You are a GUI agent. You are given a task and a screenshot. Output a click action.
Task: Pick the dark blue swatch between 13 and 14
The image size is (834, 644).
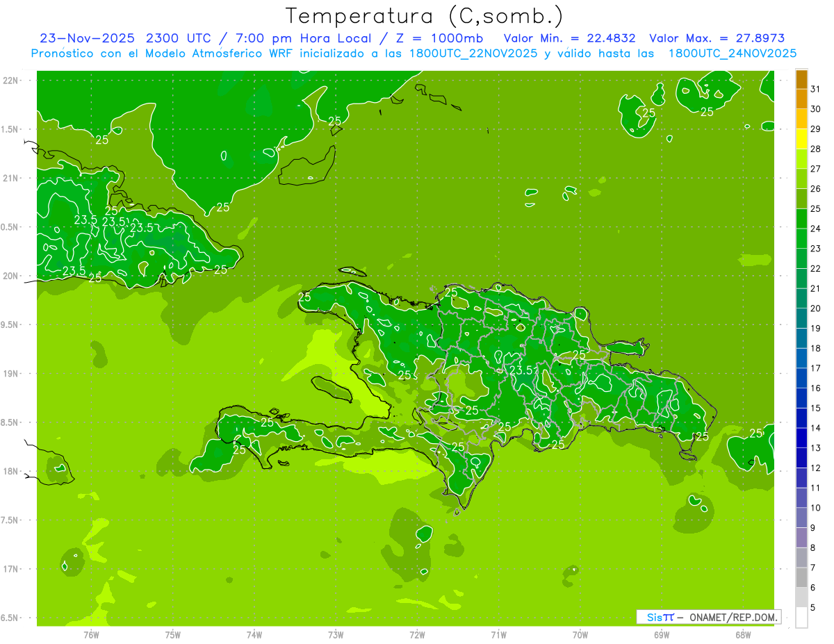pos(801,438)
